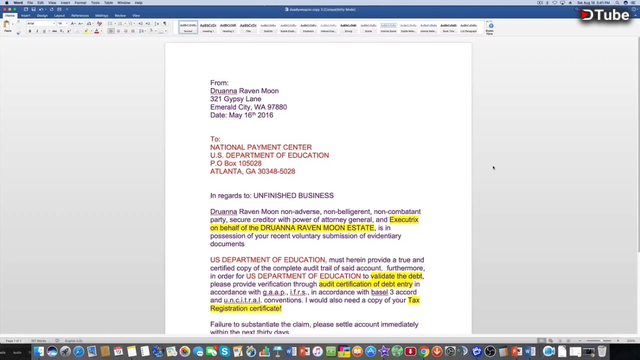Click the Format Painter icon
The width and height of the screenshot is (640, 360).
[x=18, y=33]
